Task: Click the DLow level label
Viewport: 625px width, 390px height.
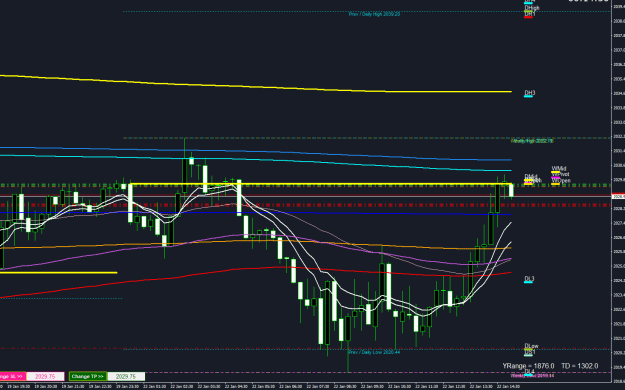Action: pos(531,346)
